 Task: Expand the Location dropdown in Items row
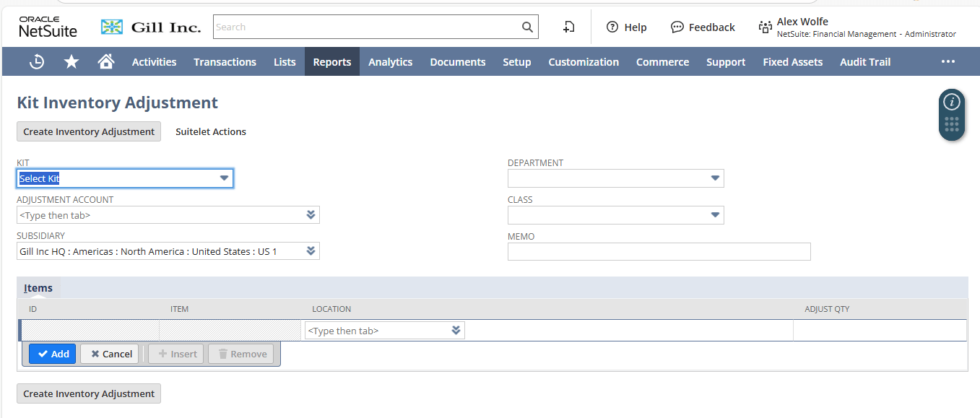(x=456, y=331)
